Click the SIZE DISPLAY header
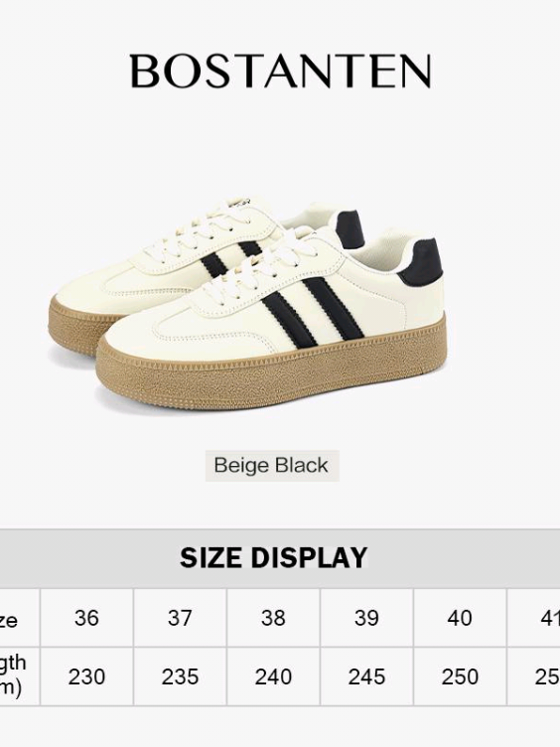 273,557
